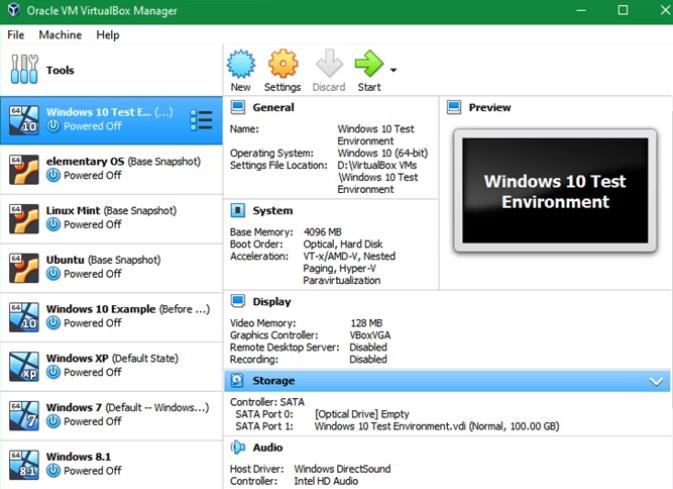Click the Optical, Hard Disk boot order value

(x=343, y=244)
